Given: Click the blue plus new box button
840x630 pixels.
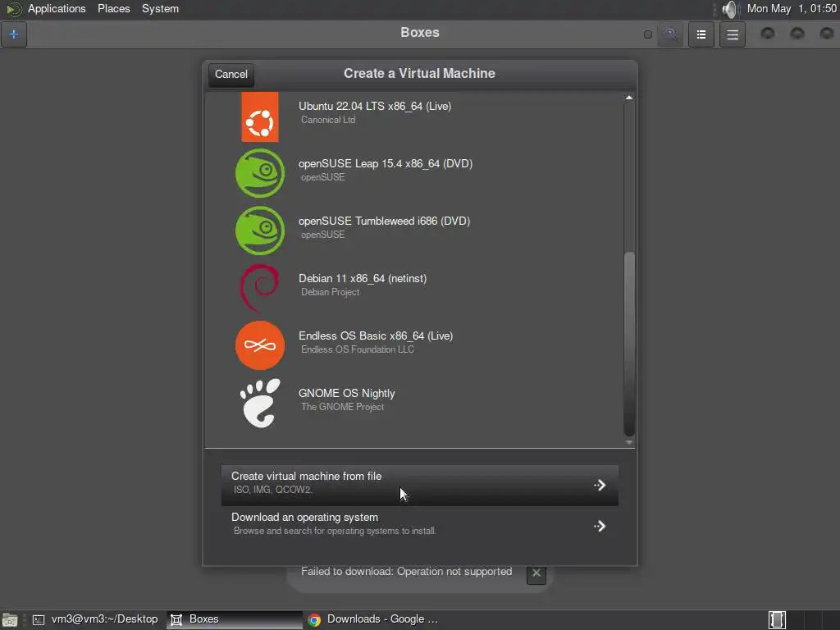Looking at the screenshot, I should tap(14, 34).
